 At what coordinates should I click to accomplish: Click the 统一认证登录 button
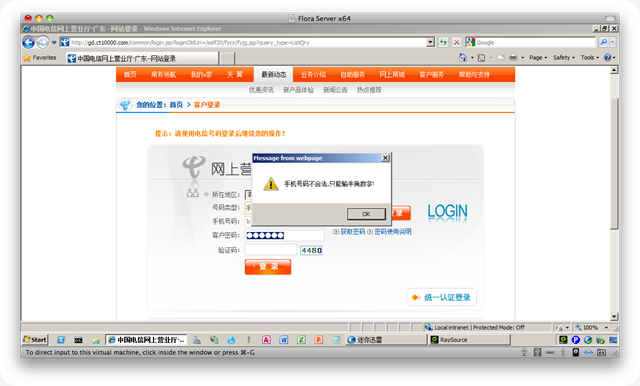coord(441,297)
